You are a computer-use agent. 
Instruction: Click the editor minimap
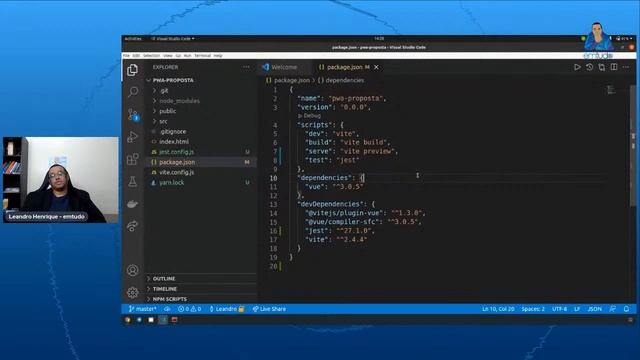point(611,90)
